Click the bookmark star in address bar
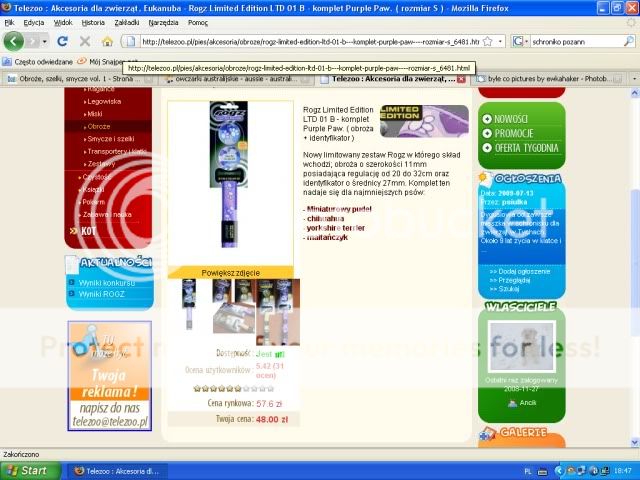This screenshot has height=480, width=640. coord(487,42)
